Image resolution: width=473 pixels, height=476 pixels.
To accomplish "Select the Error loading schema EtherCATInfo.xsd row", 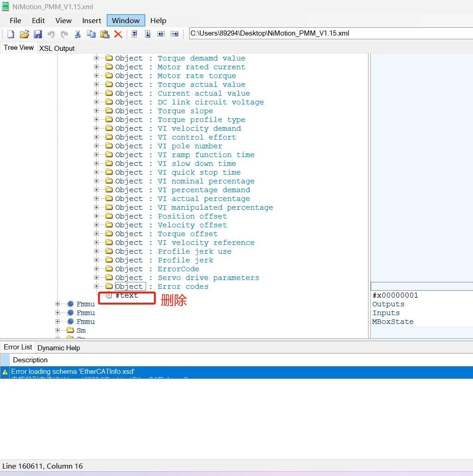I will pos(236,372).
